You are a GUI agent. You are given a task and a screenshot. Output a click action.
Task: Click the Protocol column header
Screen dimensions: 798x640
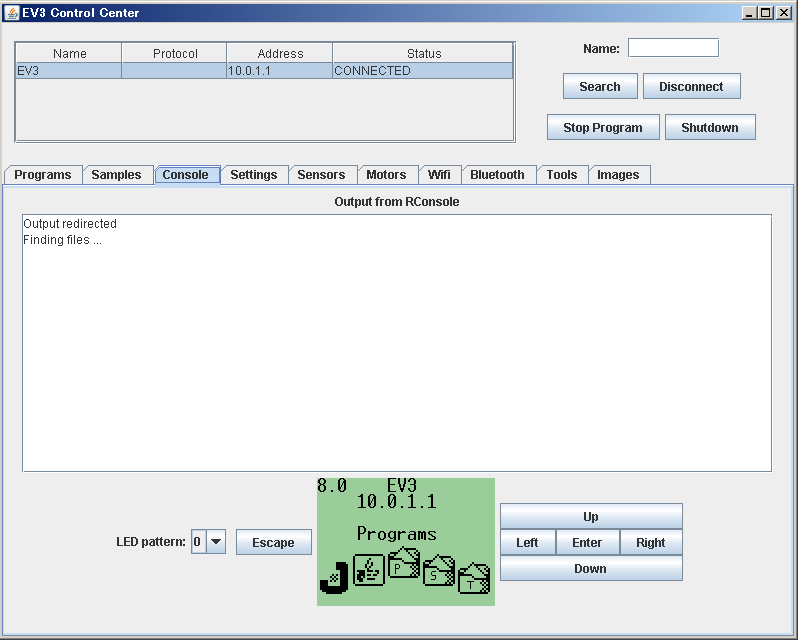(x=175, y=53)
